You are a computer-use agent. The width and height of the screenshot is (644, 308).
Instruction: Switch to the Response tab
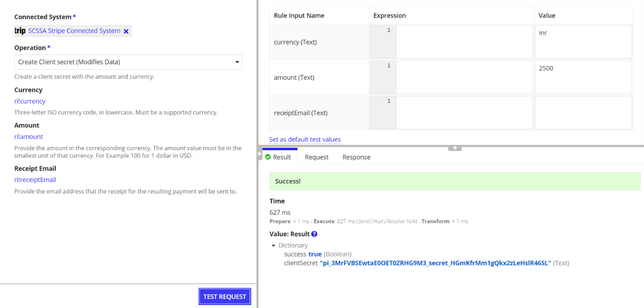pos(356,157)
